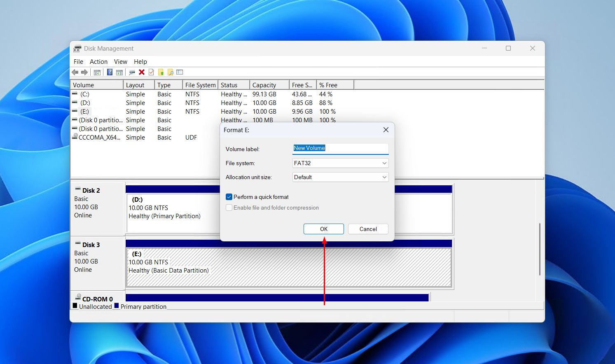Open the View menu
Screen dimensions: 615x364
coord(120,62)
